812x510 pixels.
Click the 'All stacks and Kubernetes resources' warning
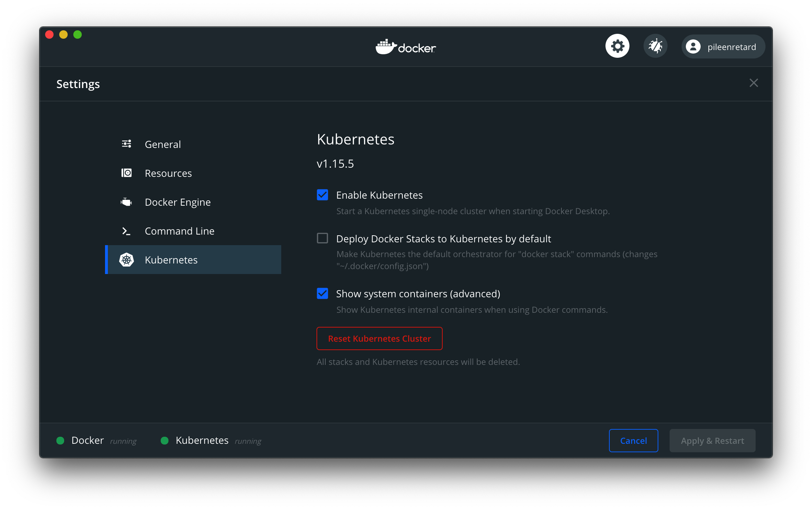click(418, 362)
